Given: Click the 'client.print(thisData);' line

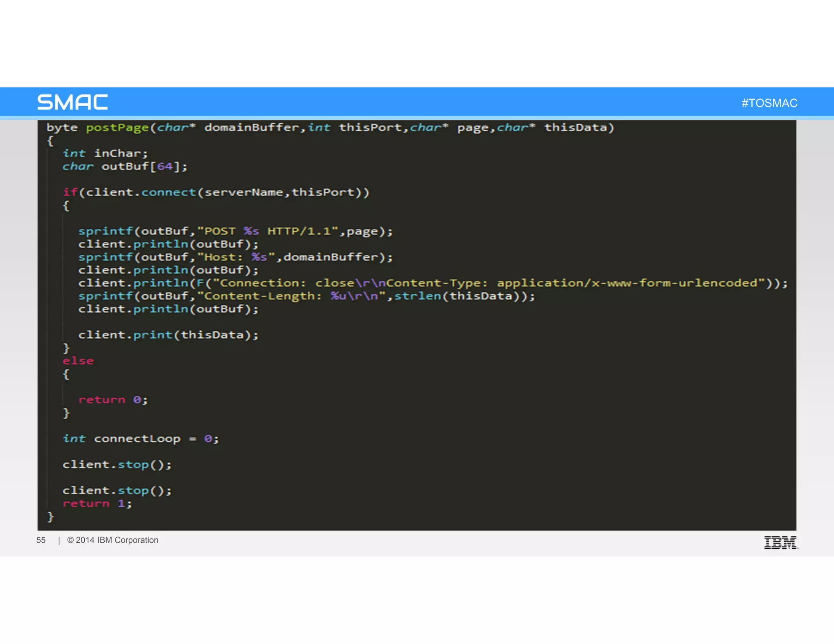Looking at the screenshot, I should coord(168,335).
